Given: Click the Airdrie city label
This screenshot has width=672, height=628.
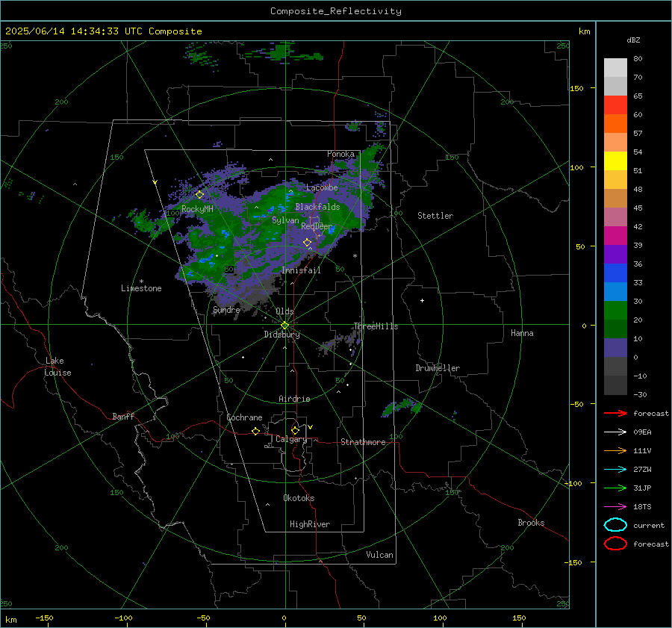Looking at the screenshot, I should 294,399.
